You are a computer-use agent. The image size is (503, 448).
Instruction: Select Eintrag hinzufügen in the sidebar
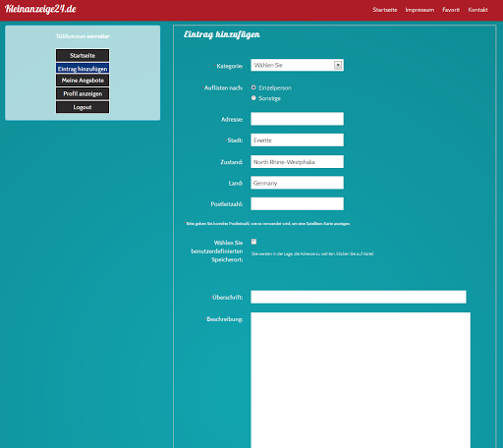point(83,69)
